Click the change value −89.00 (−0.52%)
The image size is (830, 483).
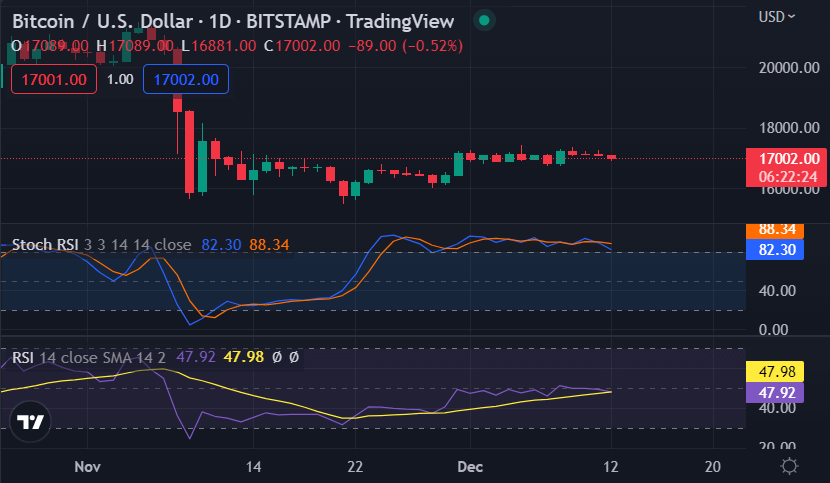pyautogui.click(x=405, y=46)
